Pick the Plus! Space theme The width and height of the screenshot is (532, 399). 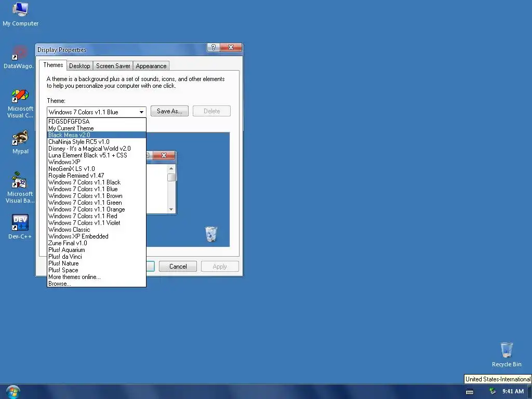[x=96, y=270]
